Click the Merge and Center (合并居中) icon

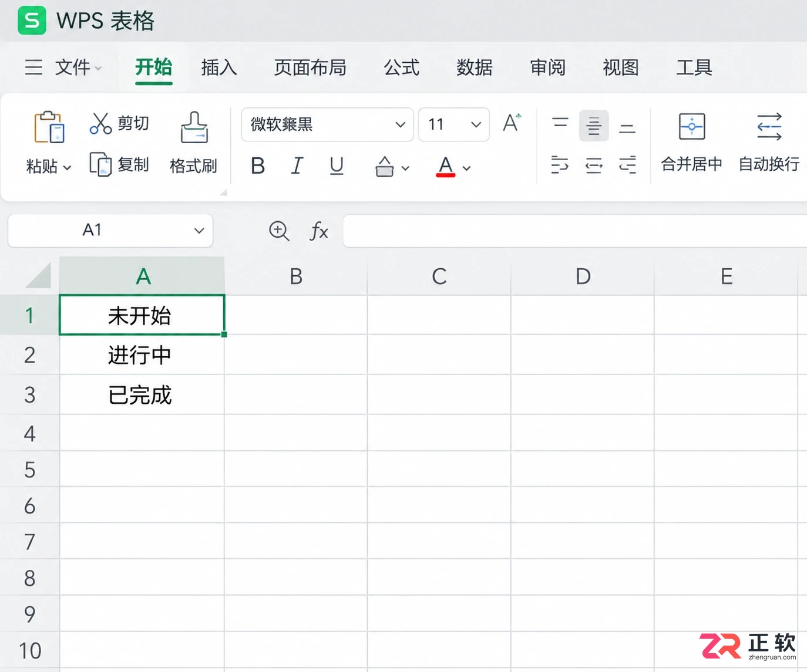[692, 126]
